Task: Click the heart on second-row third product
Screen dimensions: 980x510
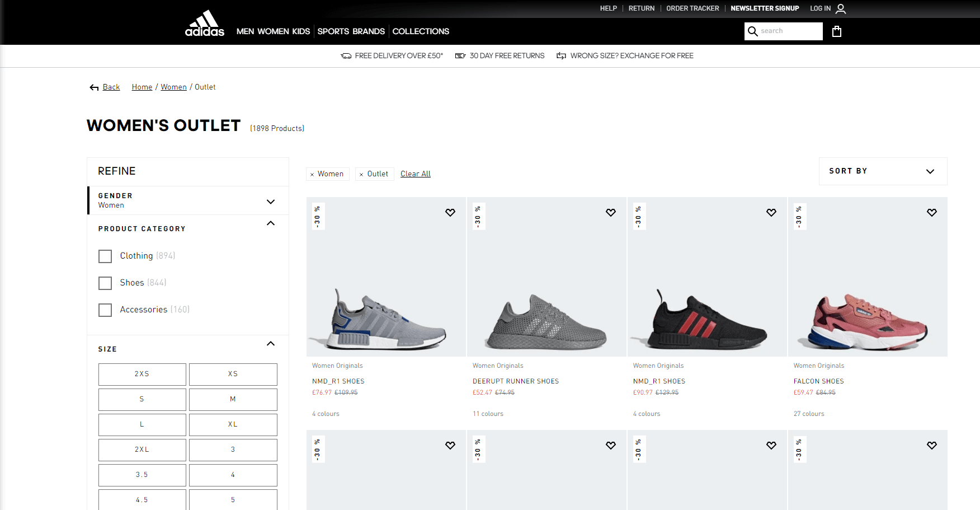Action: pyautogui.click(x=771, y=446)
